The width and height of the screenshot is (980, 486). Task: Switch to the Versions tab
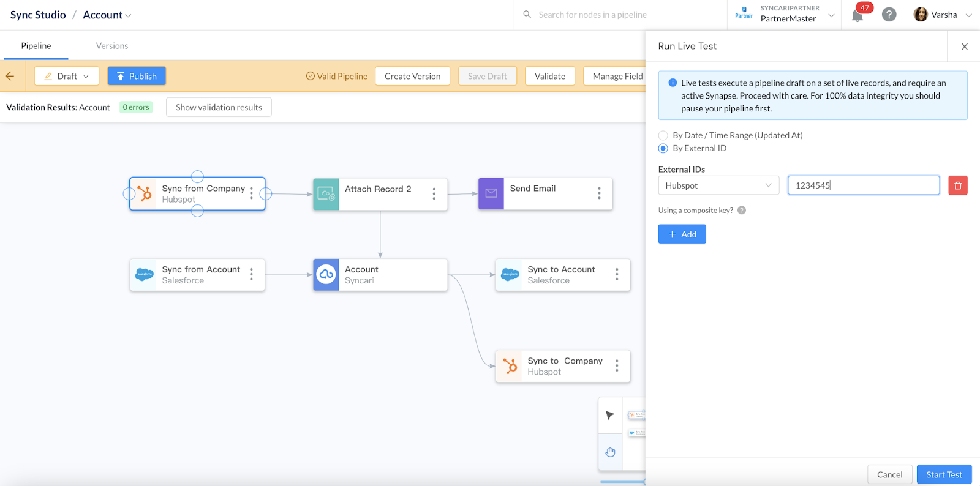click(112, 46)
